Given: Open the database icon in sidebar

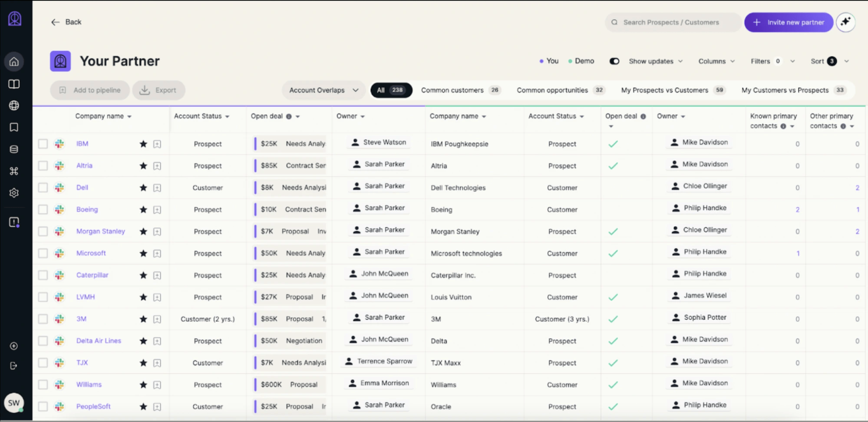Looking at the screenshot, I should point(14,149).
